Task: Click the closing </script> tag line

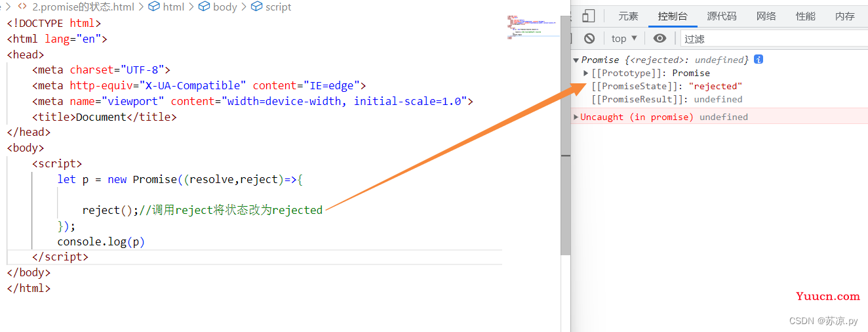Action: (x=60, y=257)
